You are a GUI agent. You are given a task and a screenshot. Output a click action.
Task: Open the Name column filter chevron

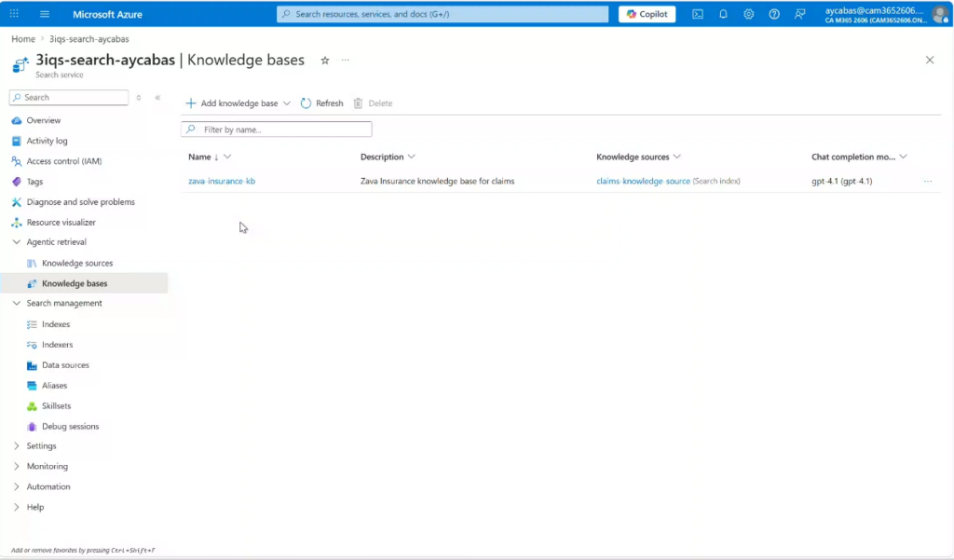click(x=227, y=157)
